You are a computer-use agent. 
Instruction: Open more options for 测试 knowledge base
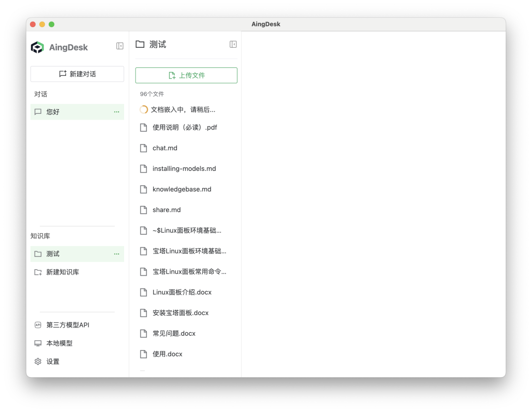tap(117, 254)
